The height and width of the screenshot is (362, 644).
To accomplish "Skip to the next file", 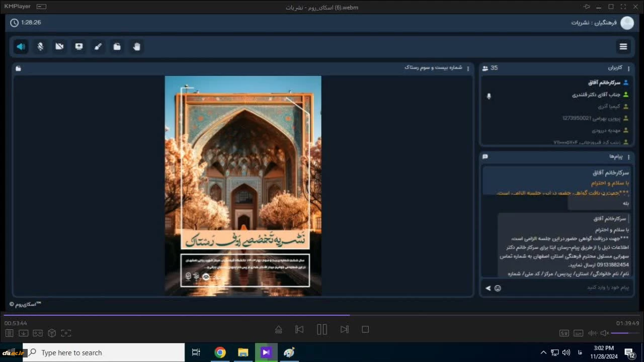I will tap(344, 329).
